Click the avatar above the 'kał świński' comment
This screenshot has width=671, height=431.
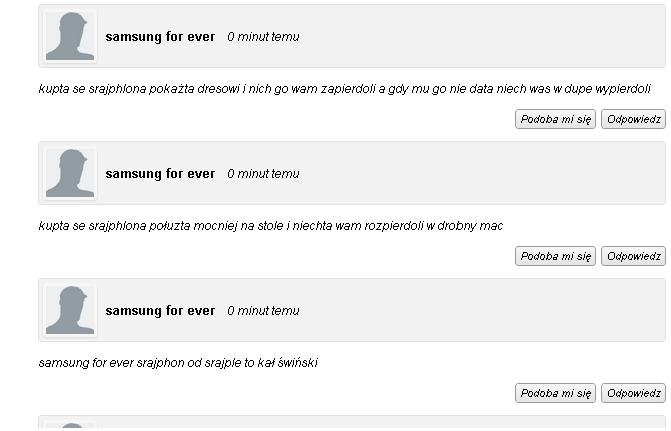(x=70, y=311)
